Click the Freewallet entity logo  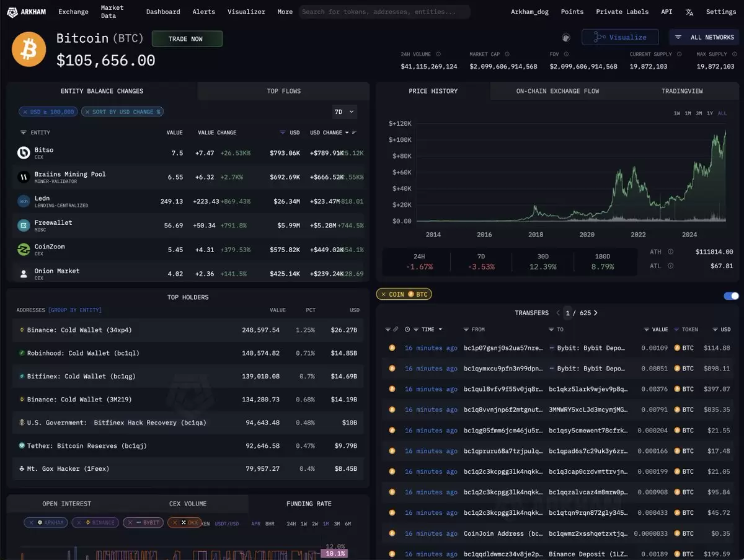pyautogui.click(x=24, y=225)
